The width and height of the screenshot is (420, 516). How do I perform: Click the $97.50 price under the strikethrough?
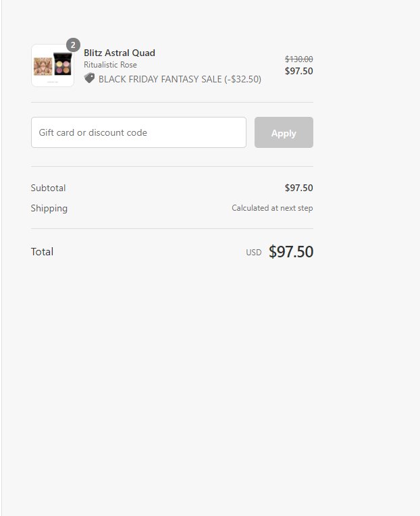(298, 71)
